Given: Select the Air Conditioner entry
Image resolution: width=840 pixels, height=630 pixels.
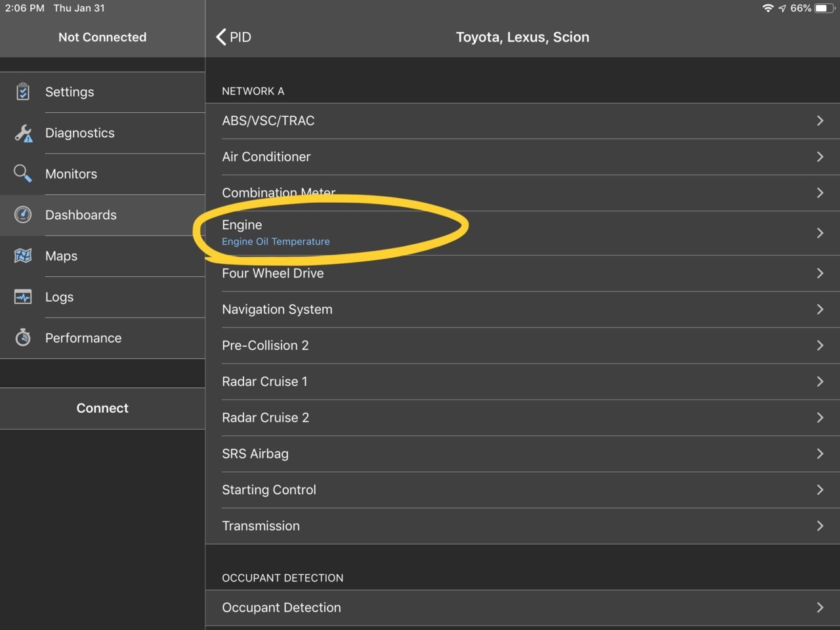Looking at the screenshot, I should coord(522,157).
